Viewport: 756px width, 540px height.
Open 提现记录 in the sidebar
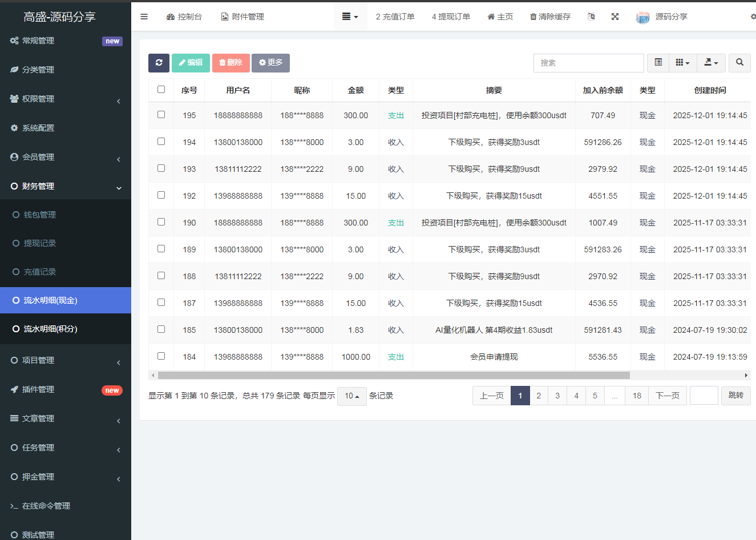[x=40, y=243]
